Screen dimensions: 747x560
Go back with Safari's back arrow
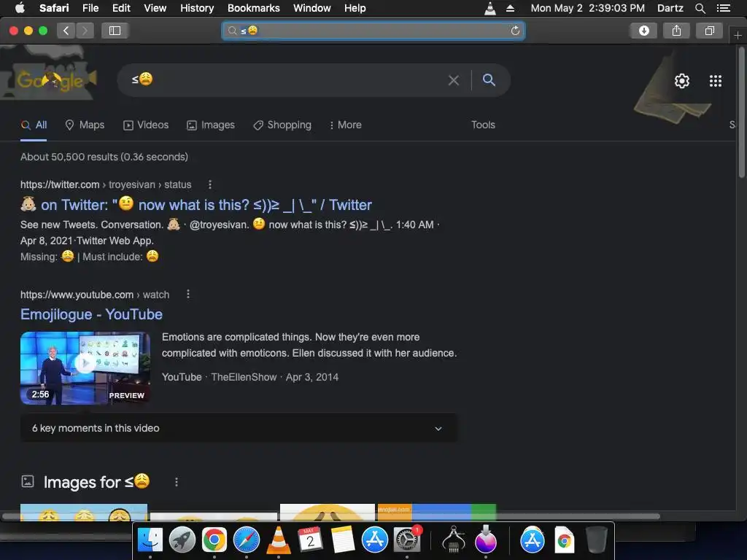click(66, 31)
